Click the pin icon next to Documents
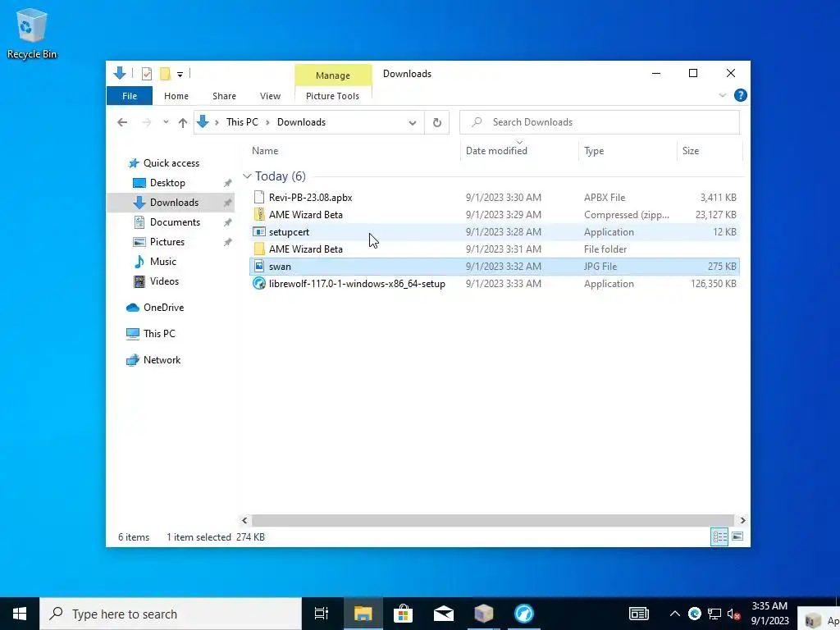Viewport: 840px width, 630px height. pyautogui.click(x=228, y=222)
